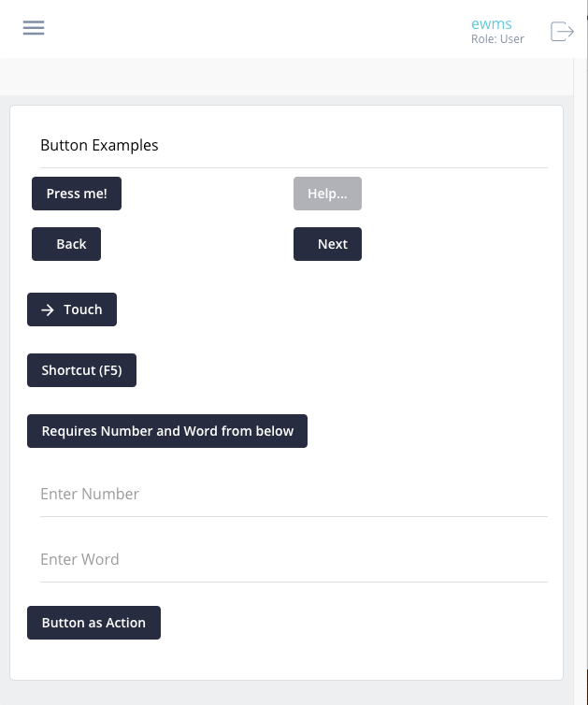Focus the Enter Number field

[294, 494]
